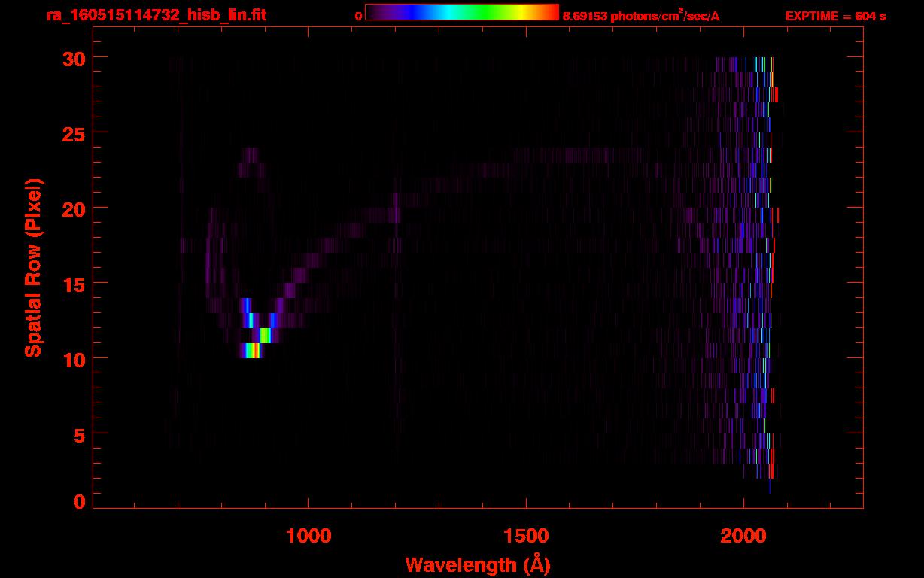
Task: Click the x-axis tick label 1000
Action: (x=309, y=536)
